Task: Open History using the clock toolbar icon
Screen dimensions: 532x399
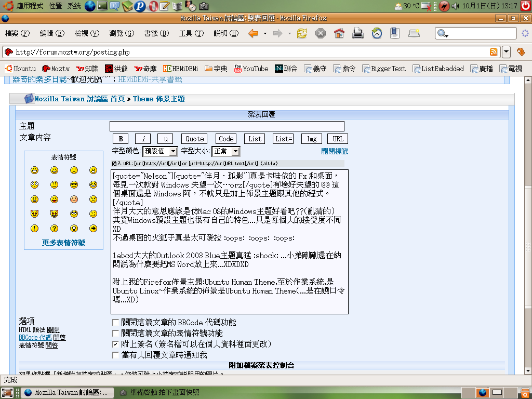Action: tap(377, 34)
